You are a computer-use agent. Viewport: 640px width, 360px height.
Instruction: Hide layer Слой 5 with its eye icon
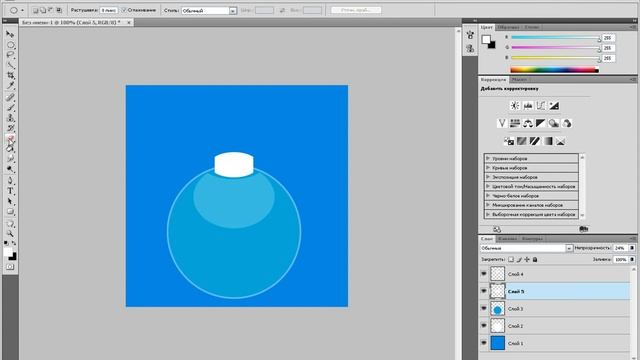[484, 291]
